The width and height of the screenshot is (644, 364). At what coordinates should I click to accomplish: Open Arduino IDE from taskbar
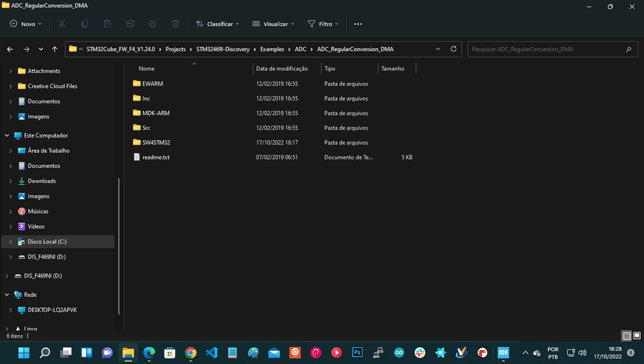pos(399,352)
